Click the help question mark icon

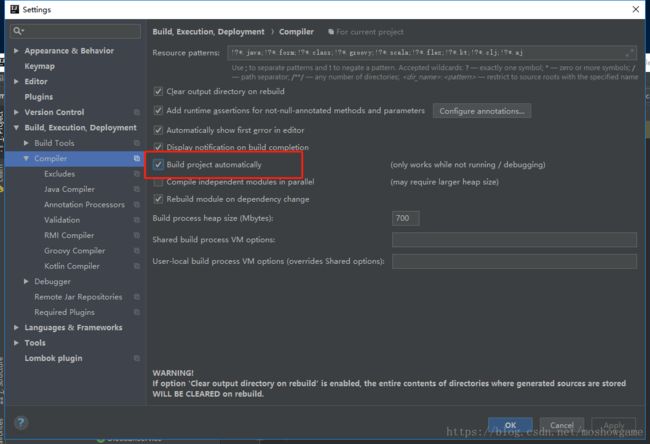click(21, 422)
